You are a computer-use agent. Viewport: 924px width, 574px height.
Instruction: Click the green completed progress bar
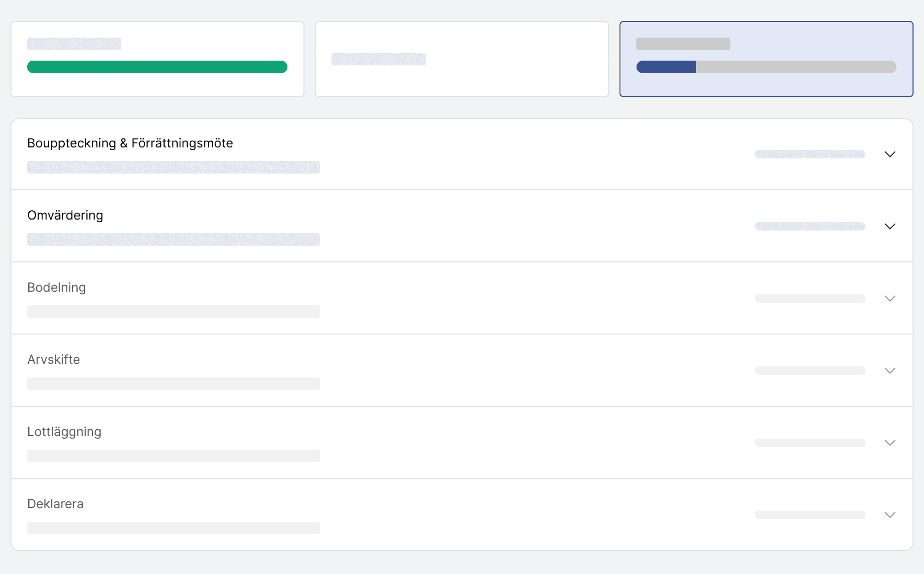(157, 67)
